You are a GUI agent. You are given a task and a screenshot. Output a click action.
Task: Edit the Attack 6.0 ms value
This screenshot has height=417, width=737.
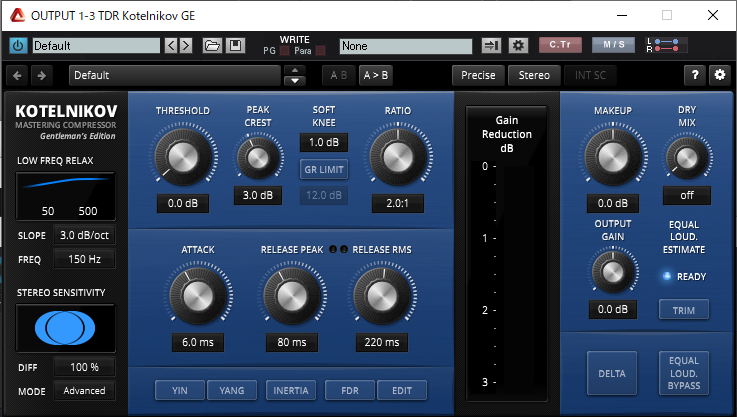tap(197, 342)
